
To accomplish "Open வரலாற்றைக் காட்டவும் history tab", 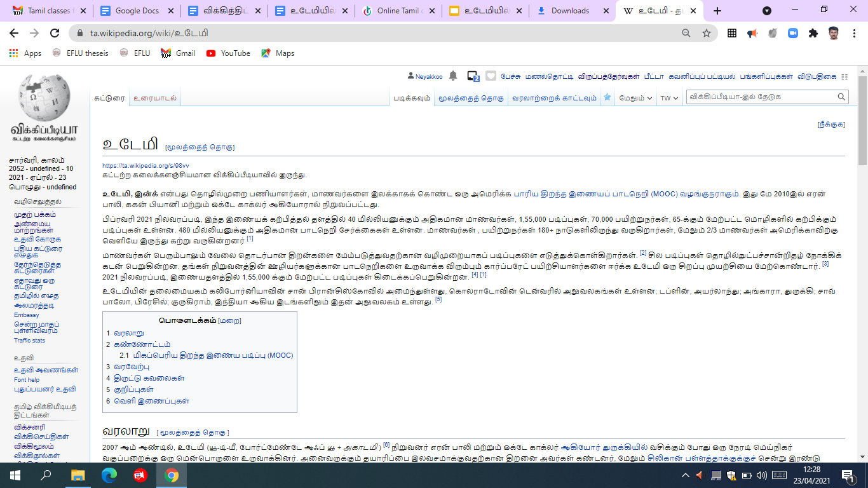I will coord(554,98).
